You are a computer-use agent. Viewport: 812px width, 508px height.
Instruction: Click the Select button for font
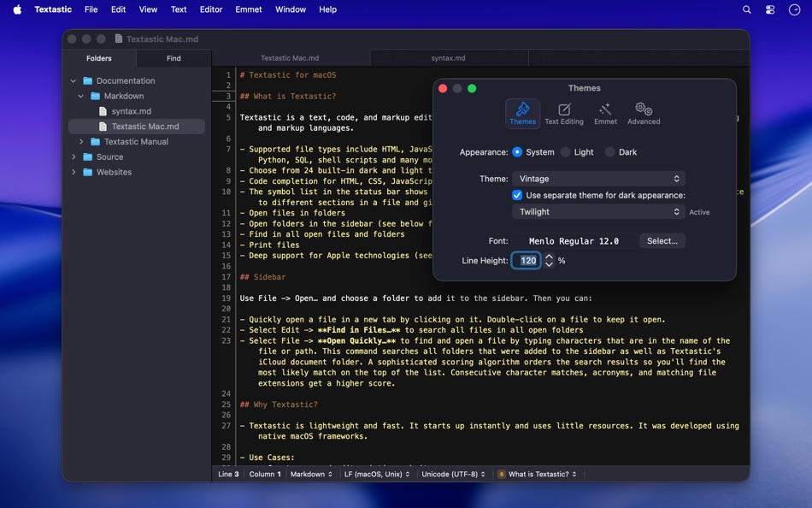click(662, 240)
